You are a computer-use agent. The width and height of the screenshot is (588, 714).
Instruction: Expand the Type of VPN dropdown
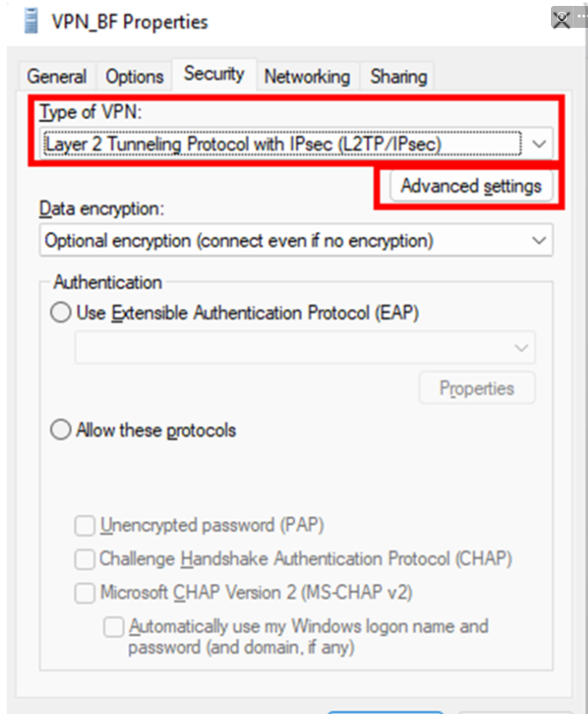click(x=540, y=144)
